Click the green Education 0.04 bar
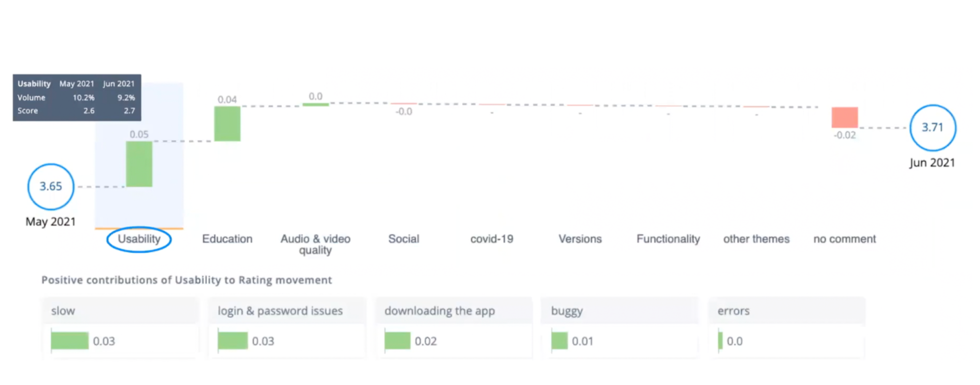 227,124
